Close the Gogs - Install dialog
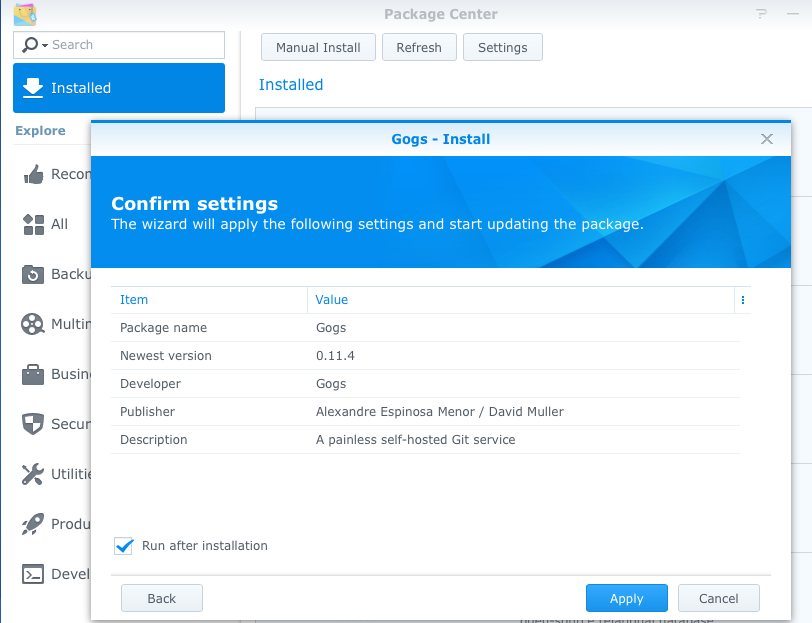Screen dimensions: 812x623 (767, 139)
